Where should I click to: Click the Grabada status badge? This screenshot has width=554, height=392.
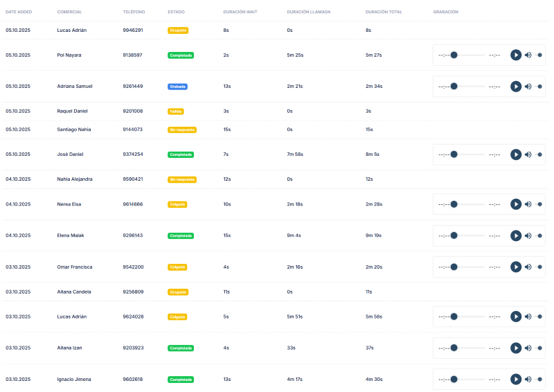(x=177, y=87)
